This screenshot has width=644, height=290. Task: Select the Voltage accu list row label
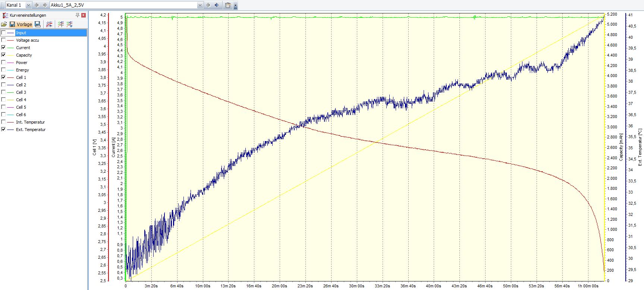[27, 40]
